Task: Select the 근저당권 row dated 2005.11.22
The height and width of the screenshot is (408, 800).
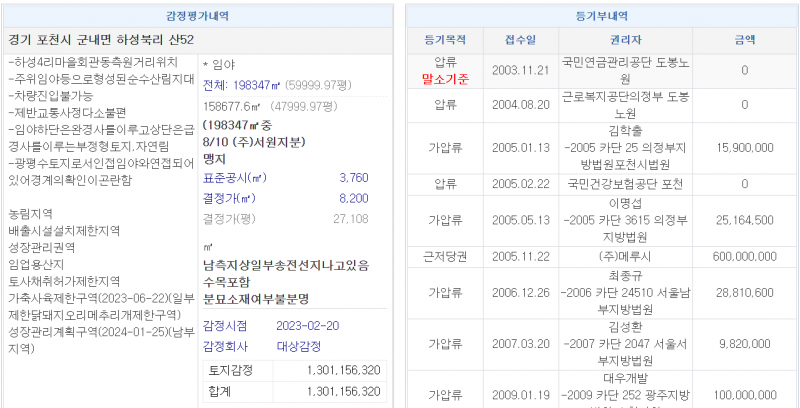Action: coord(445,255)
